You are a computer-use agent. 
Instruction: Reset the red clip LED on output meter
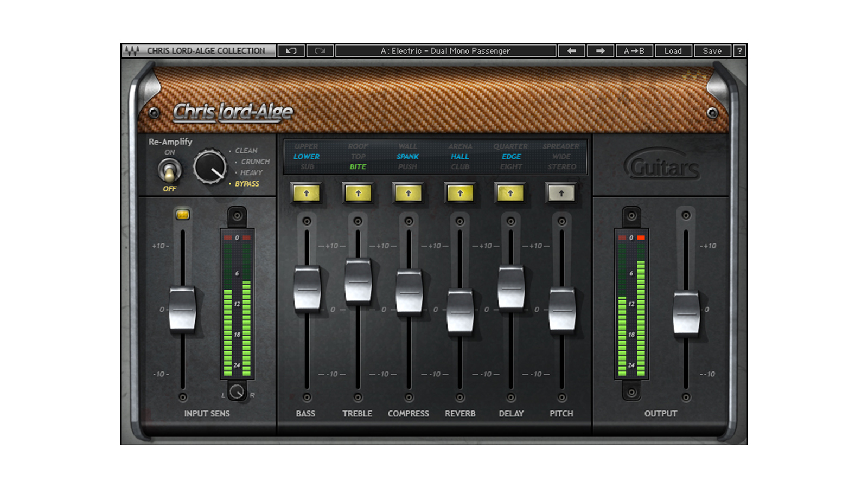coord(641,237)
